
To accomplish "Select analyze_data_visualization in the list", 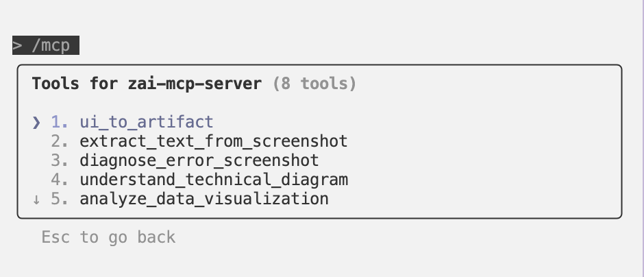I will [204, 200].
